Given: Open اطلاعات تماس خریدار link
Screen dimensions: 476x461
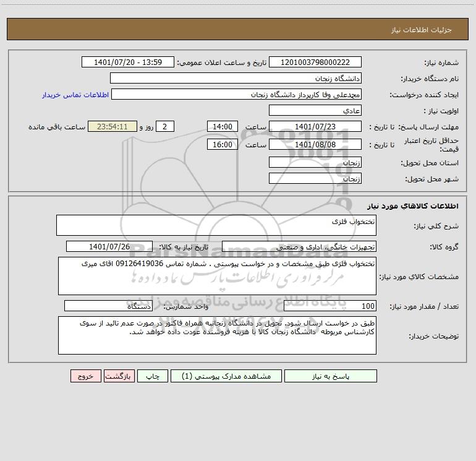Looking at the screenshot, I should pos(75,95).
